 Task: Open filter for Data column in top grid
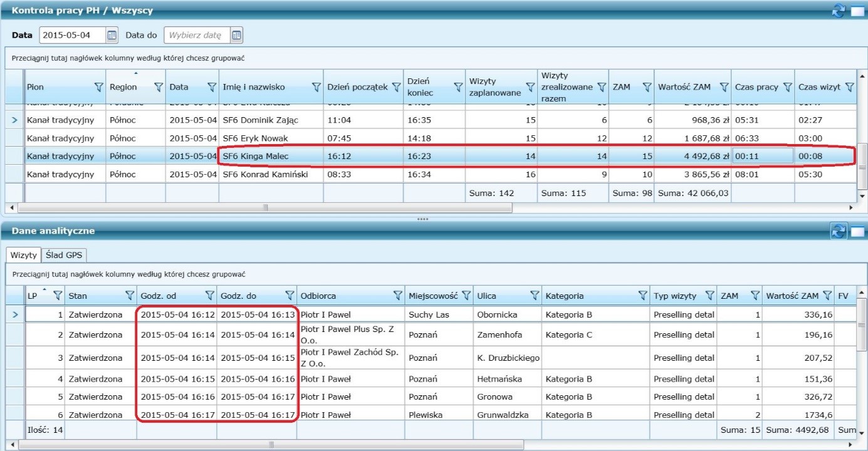coord(211,87)
